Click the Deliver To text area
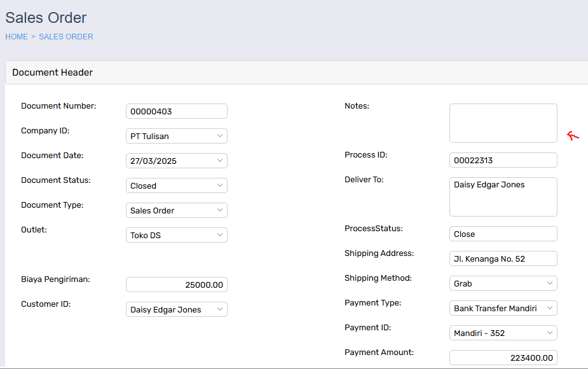Viewport: 588px width, 369px height. tap(503, 197)
